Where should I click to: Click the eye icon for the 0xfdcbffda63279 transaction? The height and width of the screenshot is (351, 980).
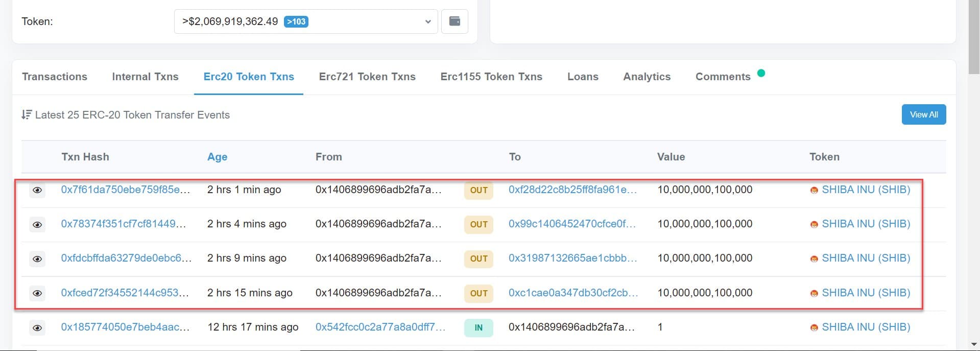coord(37,259)
